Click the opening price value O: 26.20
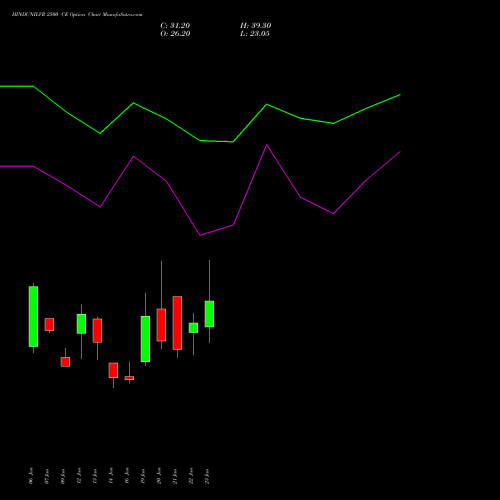Screen dimensions: 500x500 [x=175, y=33]
